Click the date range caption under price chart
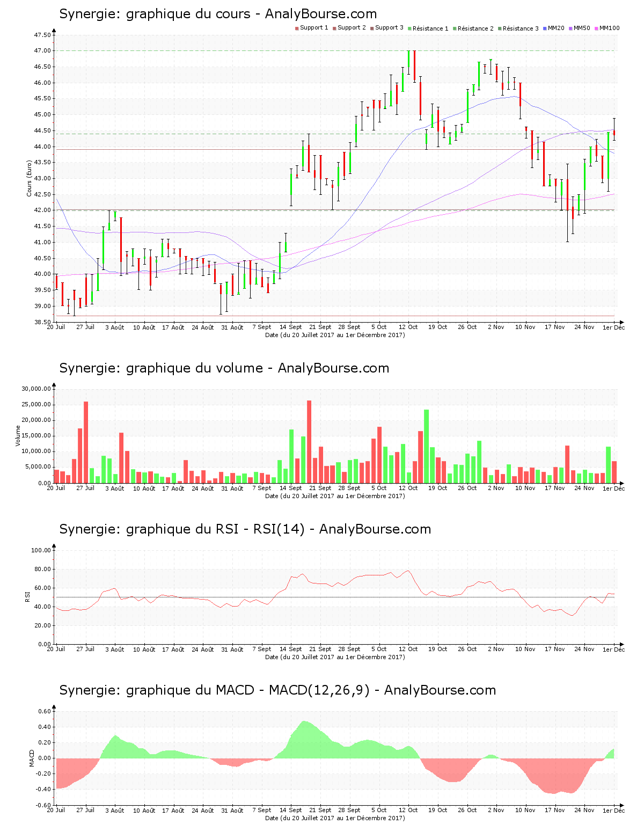The height and width of the screenshot is (832, 644). [x=335, y=335]
